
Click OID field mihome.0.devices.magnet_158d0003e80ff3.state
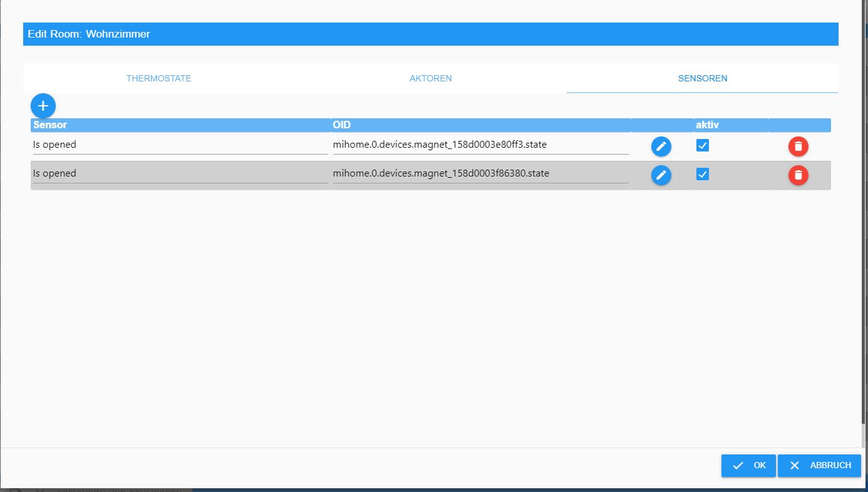[481, 145]
